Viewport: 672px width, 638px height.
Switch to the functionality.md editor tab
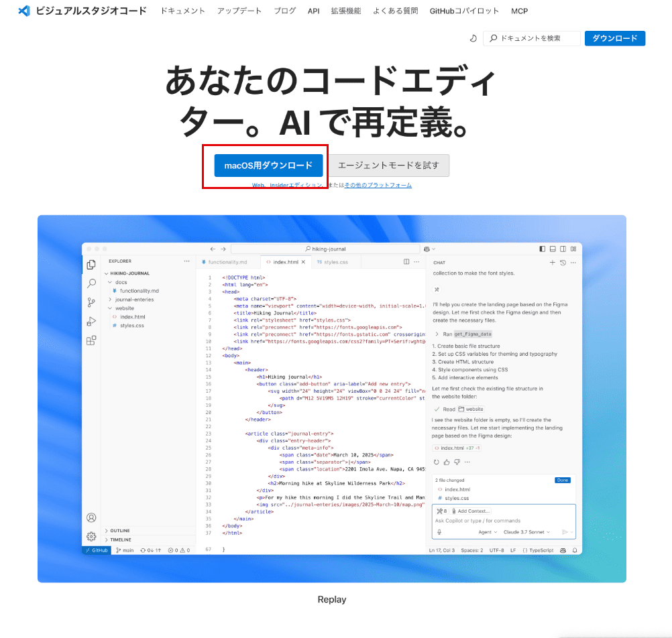tap(227, 262)
